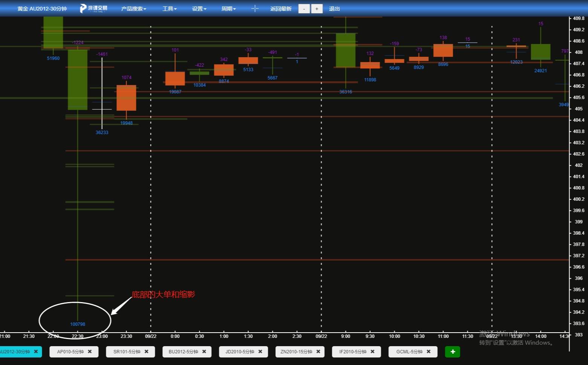Viewport: 588px width, 365px height.
Task: Close the GCML-5分钟 tab
Action: click(429, 352)
